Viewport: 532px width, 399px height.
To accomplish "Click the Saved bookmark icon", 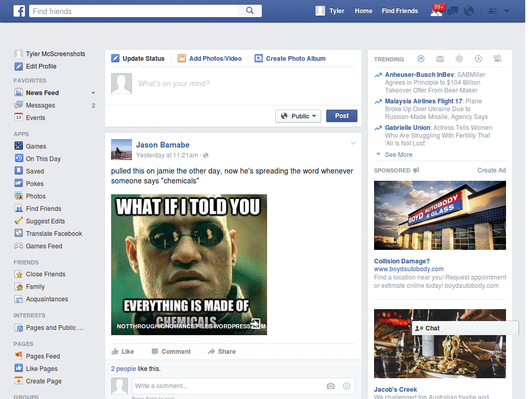I will click(x=19, y=170).
